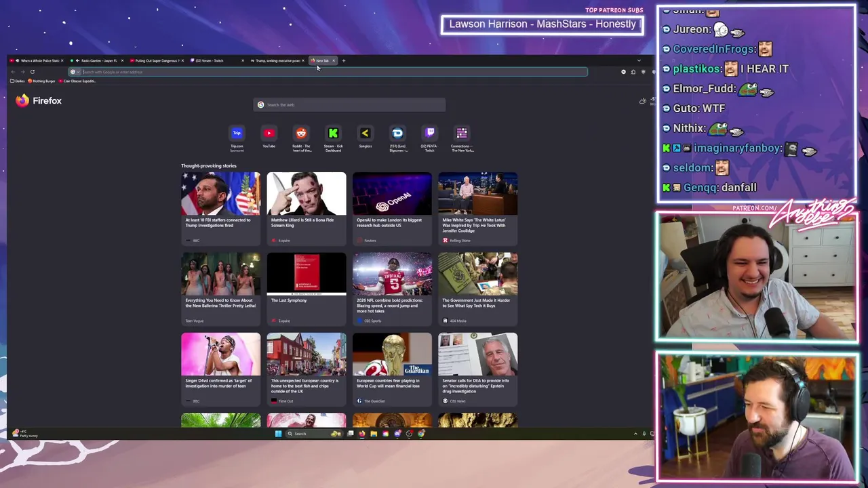
Task: Switch to Trump seeking executive power tab
Action: [278, 61]
